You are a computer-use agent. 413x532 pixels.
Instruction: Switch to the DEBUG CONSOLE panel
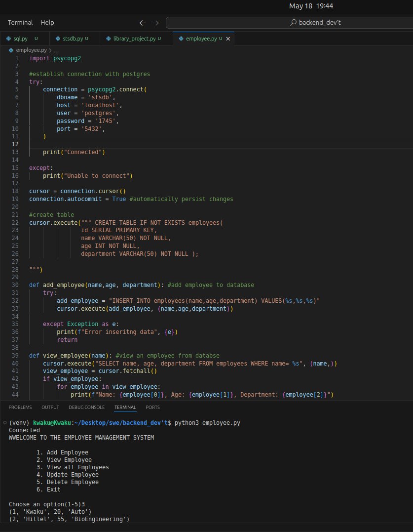(86, 407)
